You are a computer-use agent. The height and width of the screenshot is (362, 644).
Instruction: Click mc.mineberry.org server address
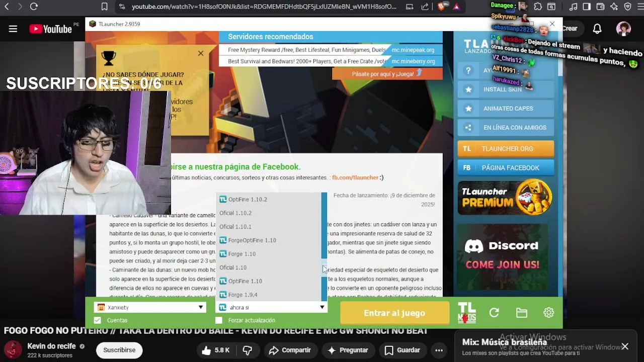pyautogui.click(x=413, y=61)
